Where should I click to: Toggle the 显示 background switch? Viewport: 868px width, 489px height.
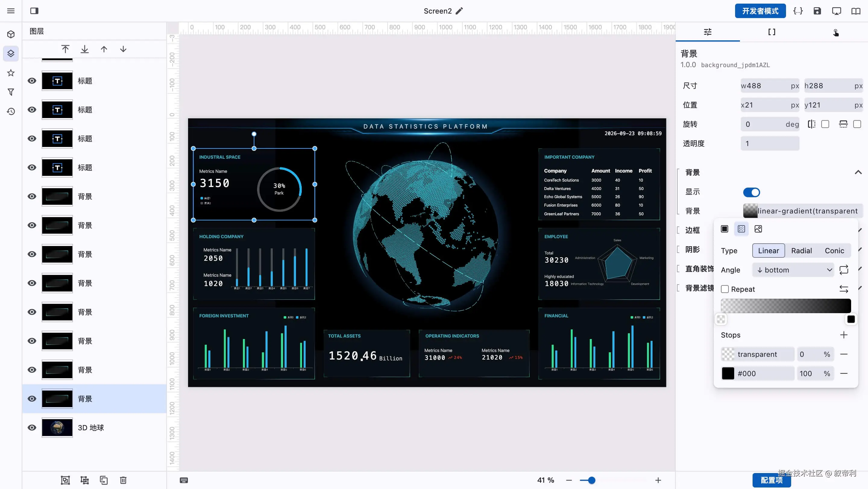pyautogui.click(x=751, y=192)
